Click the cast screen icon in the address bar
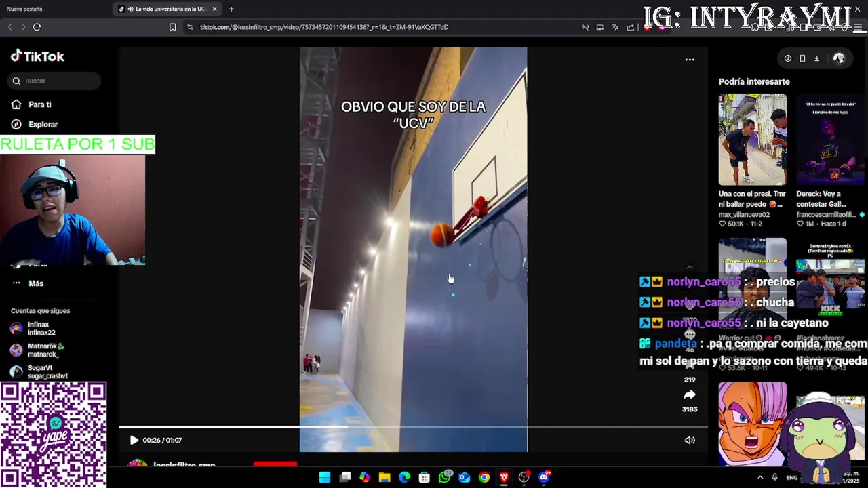Viewport: 868px width, 488px height. (x=599, y=27)
